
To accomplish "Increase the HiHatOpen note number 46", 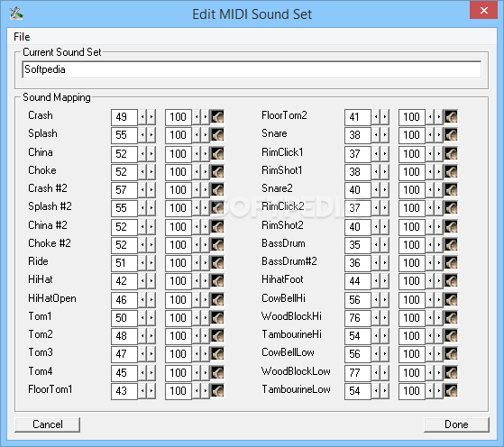I will click(151, 300).
